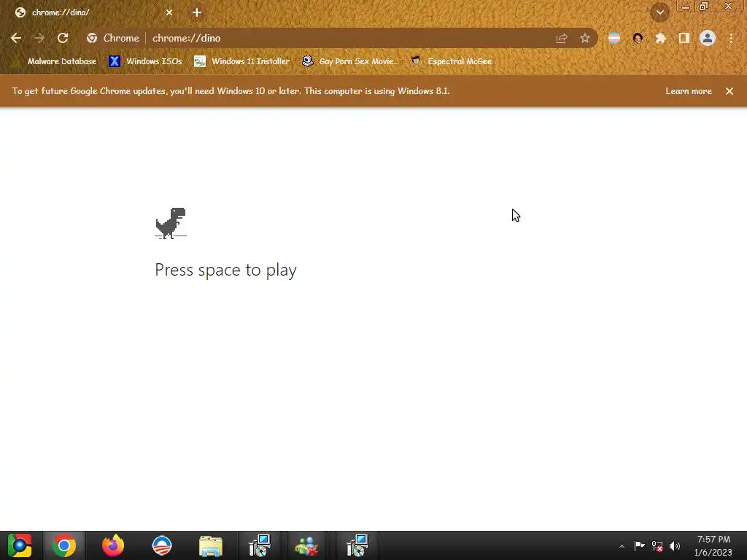The width and height of the screenshot is (747, 560).
Task: Click the 'Press space to play' text
Action: 226,270
